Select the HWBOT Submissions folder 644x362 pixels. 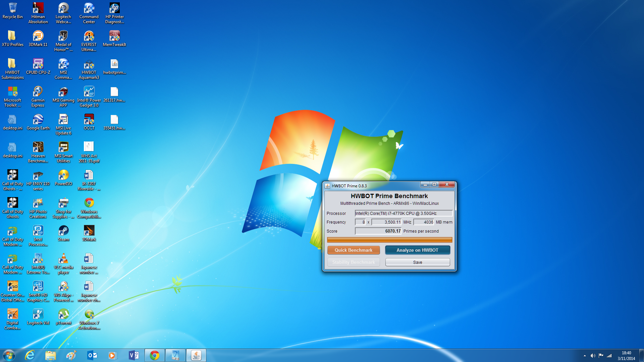pos(13,69)
